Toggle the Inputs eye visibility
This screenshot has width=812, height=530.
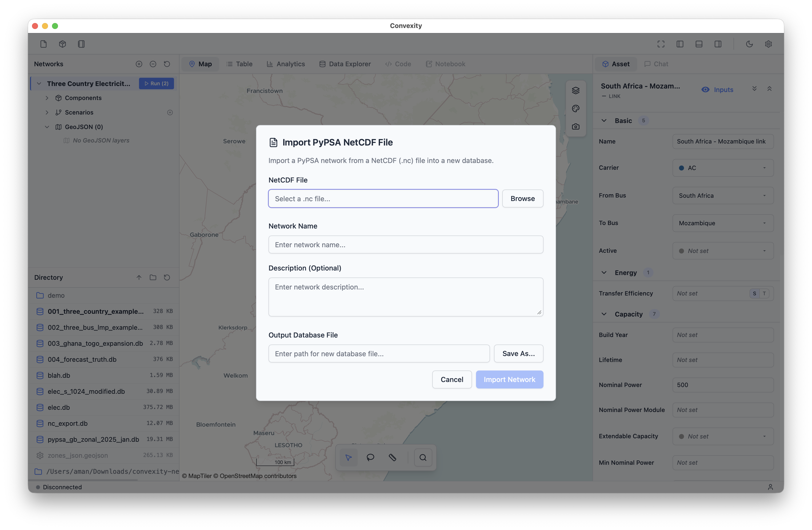pyautogui.click(x=705, y=90)
